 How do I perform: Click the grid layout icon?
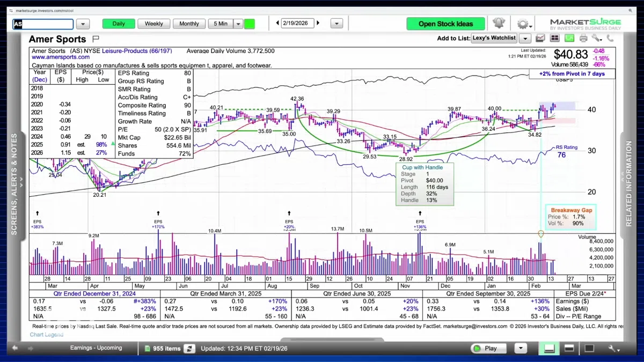(x=554, y=39)
